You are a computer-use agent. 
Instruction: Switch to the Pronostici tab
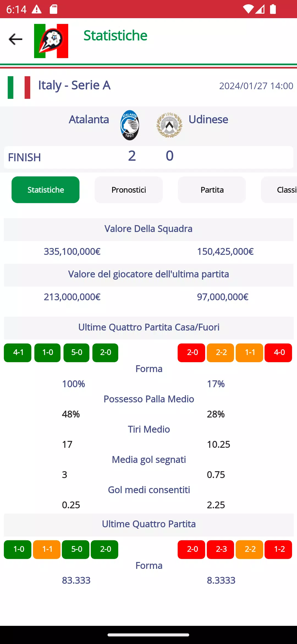coord(129,190)
